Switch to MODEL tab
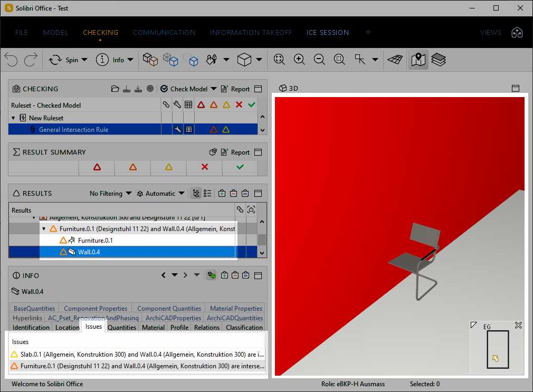 [x=56, y=33]
